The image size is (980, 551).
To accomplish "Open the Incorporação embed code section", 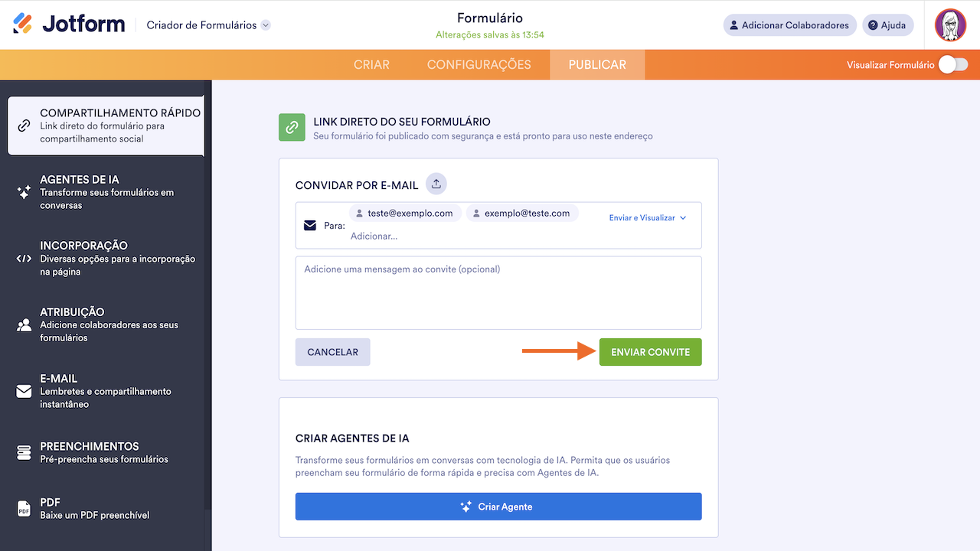I will click(106, 259).
